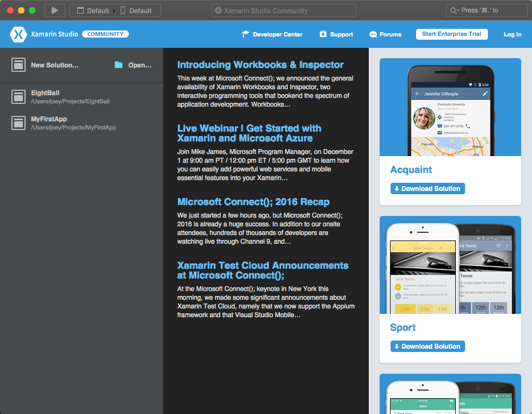Click the New Solution window icon

[x=18, y=65]
